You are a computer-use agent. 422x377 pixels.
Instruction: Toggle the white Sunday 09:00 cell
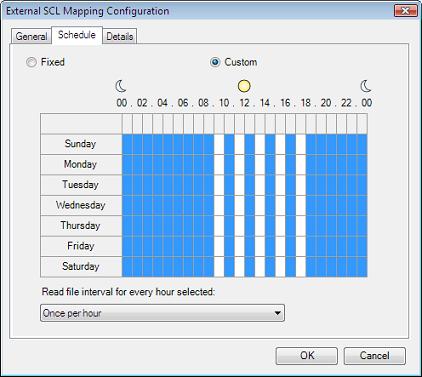219,144
